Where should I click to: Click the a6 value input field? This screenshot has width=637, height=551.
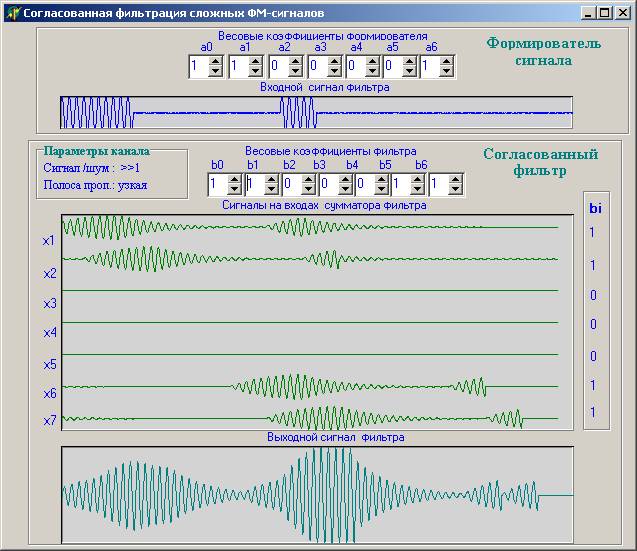click(x=430, y=66)
